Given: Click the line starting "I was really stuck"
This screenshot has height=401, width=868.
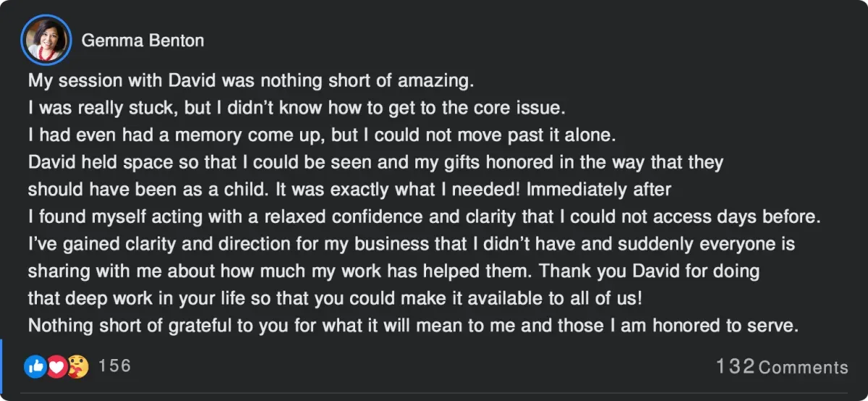Looking at the screenshot, I should pos(296,107).
